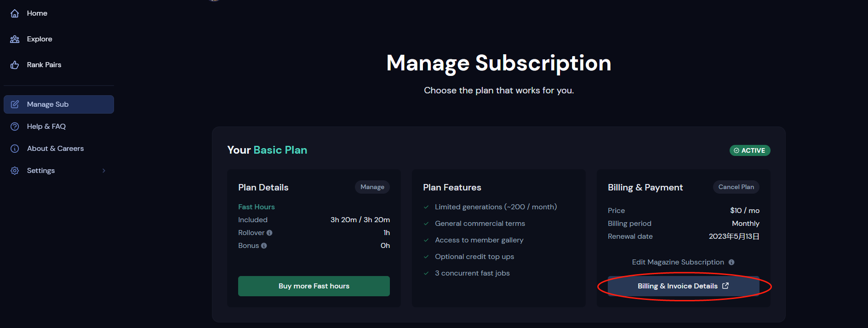Click the About & Careers info icon
The width and height of the screenshot is (868, 328).
(x=15, y=149)
